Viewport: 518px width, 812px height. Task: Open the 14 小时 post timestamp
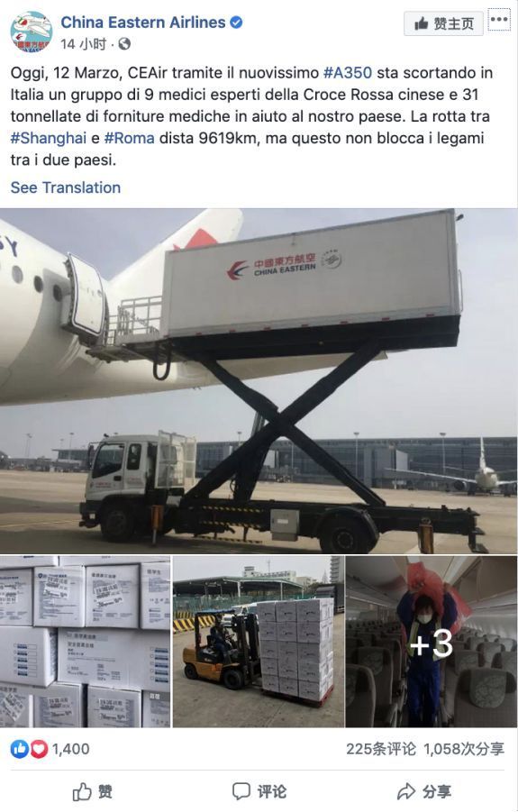[x=83, y=44]
